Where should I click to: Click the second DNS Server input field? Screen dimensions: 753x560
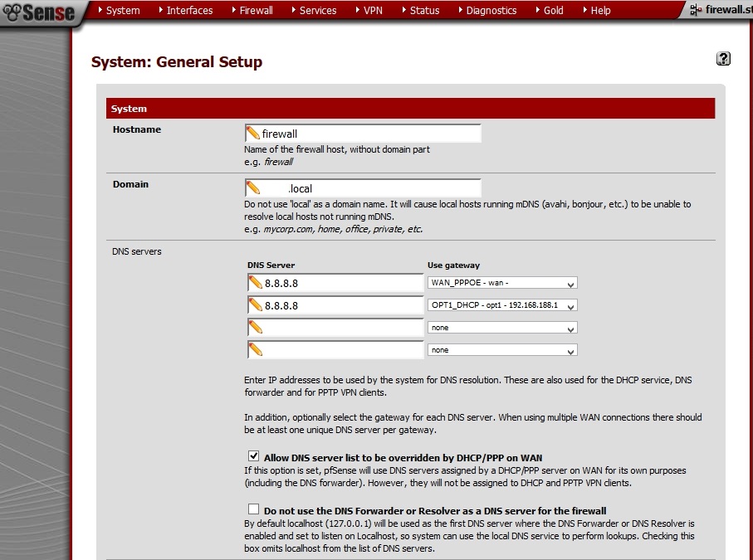[342, 305]
